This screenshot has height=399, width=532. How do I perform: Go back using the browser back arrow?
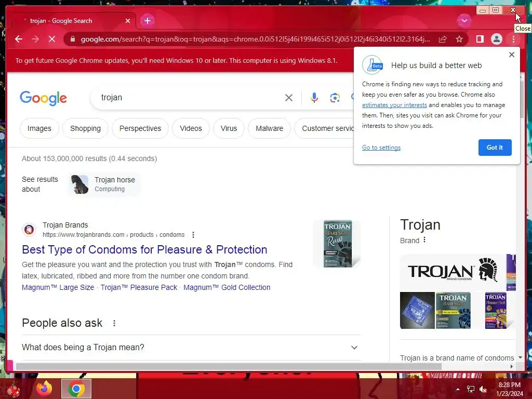tap(19, 39)
